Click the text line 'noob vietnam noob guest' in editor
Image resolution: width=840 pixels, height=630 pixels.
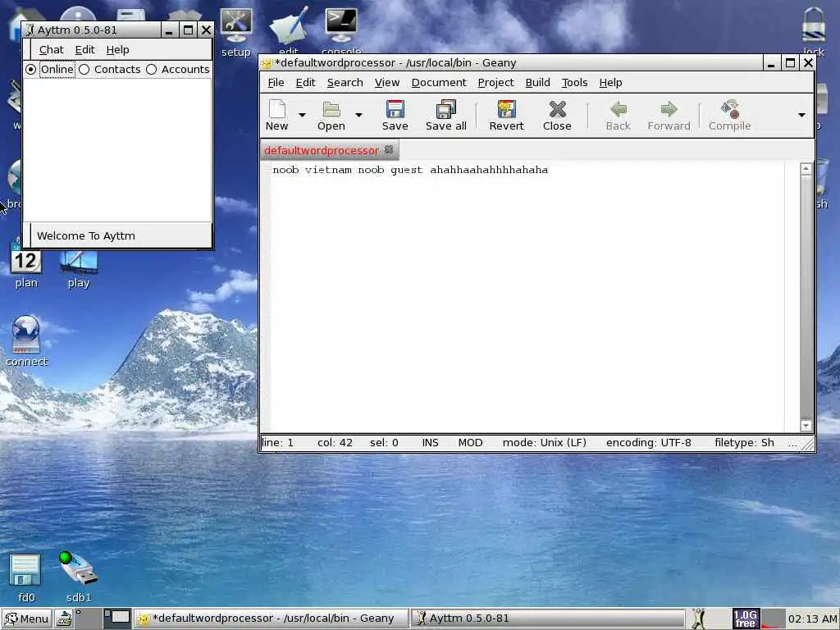coord(348,170)
